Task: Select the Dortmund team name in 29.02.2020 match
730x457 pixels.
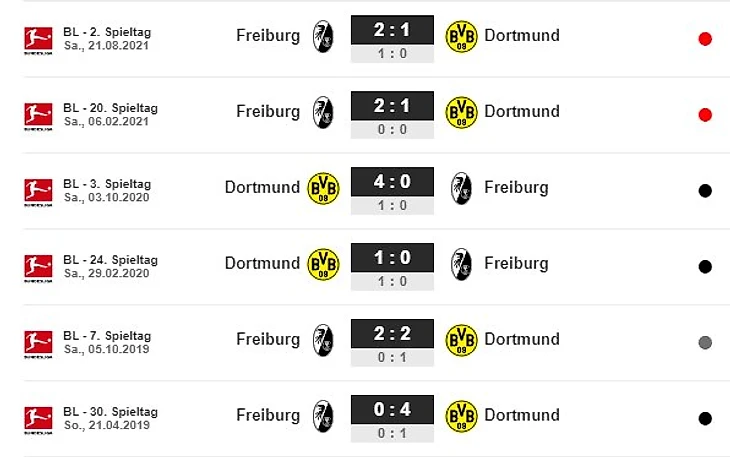Action: tap(262, 263)
